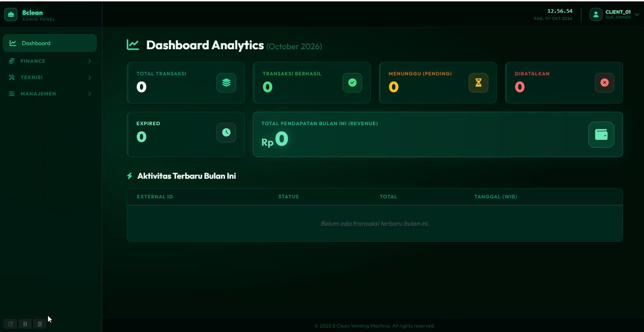Click the Expired clock icon
The height and width of the screenshot is (332, 644).
[226, 132]
